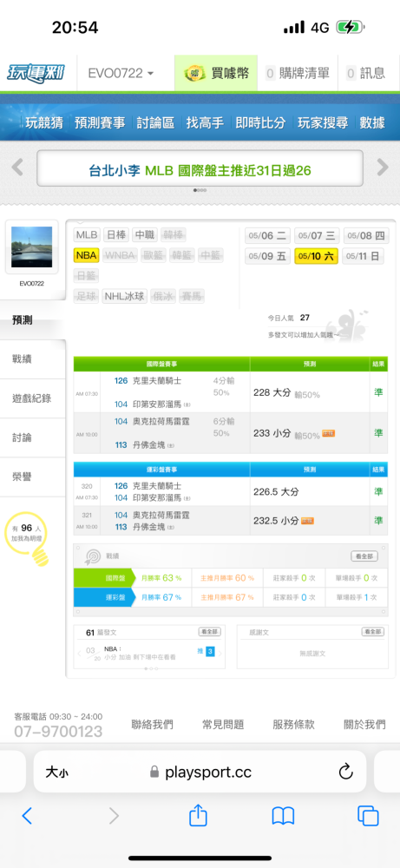Screen dimensions: 400x868
Task: Tap the playsport.cc address field
Action: click(x=200, y=772)
